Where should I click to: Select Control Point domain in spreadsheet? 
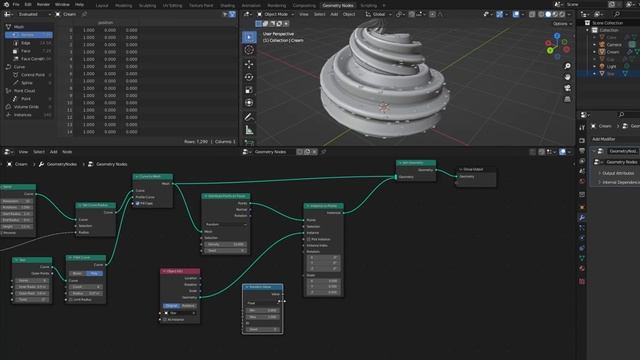(x=33, y=75)
